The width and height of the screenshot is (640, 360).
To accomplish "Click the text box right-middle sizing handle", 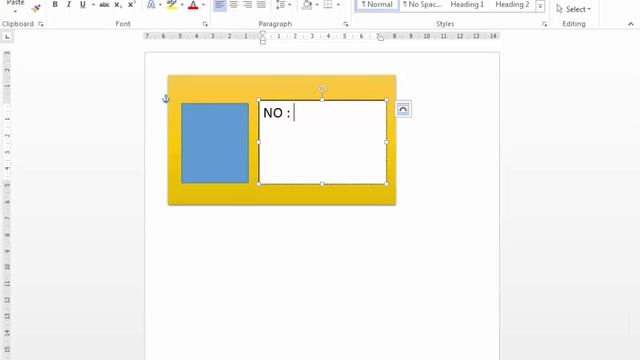I will 387,142.
